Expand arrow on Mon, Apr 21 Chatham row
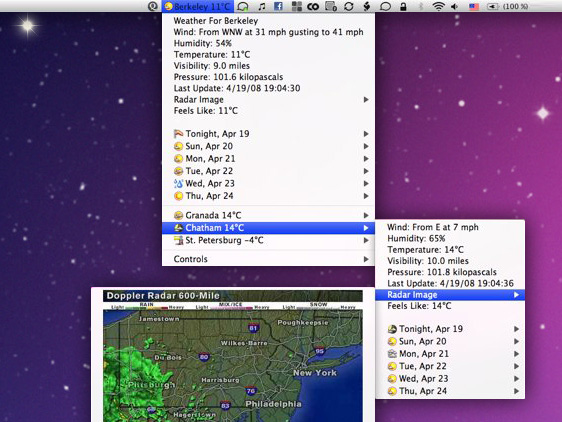This screenshot has width=562, height=422. pos(516,354)
